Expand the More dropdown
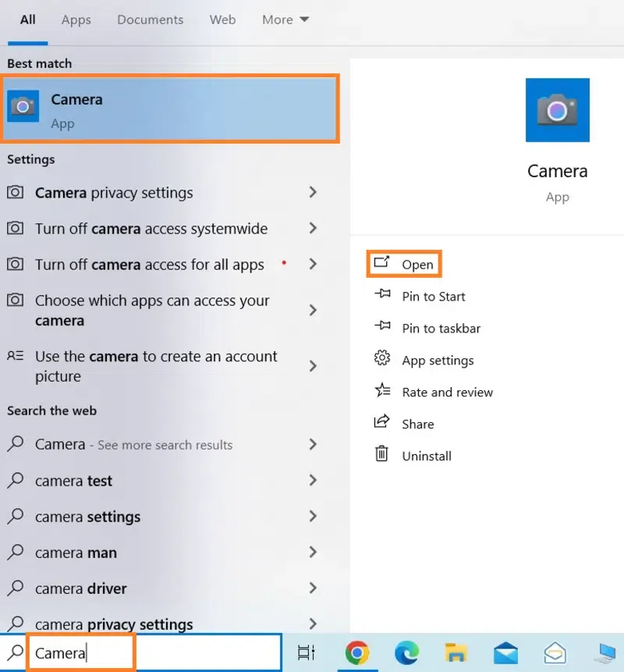This screenshot has width=624, height=672. (x=285, y=20)
